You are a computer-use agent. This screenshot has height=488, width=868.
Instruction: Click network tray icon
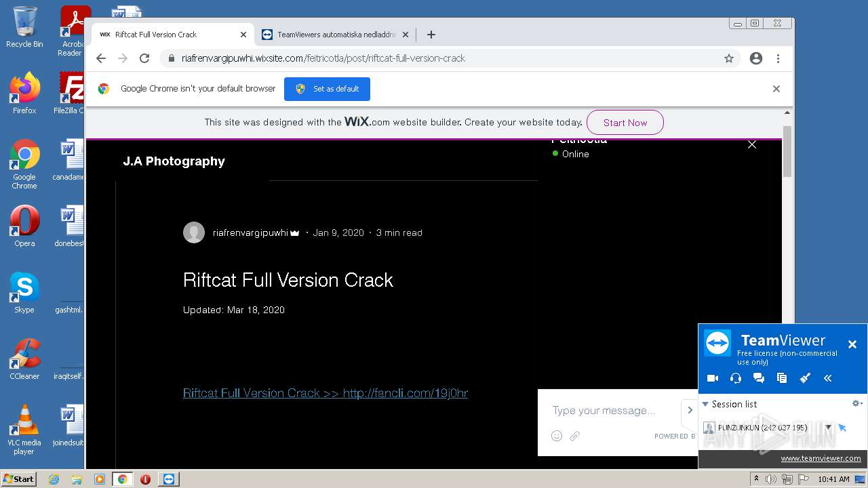pyautogui.click(x=787, y=479)
